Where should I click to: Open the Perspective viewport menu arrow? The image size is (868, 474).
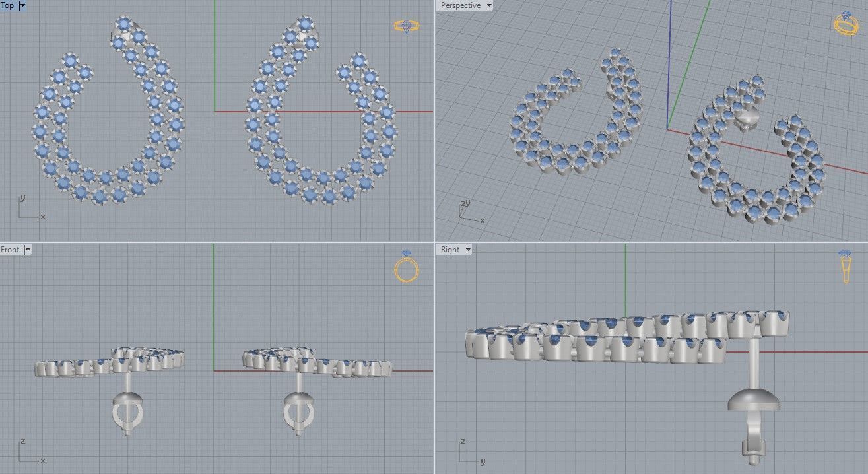tap(488, 5)
